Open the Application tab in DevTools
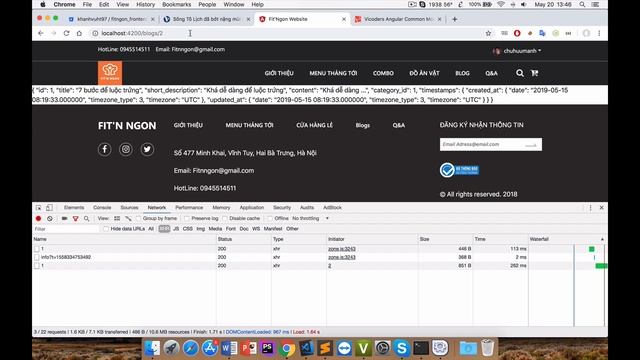Viewport: 640px width, 360px height. click(252, 207)
